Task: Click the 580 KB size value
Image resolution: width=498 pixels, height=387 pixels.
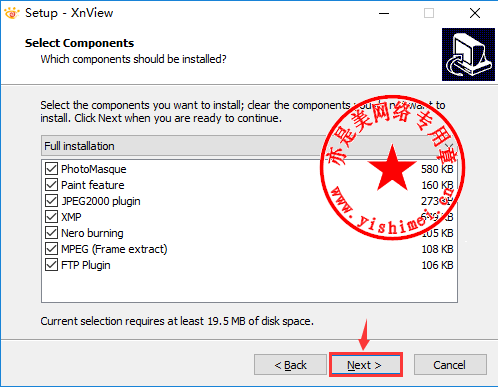Action: [437, 169]
